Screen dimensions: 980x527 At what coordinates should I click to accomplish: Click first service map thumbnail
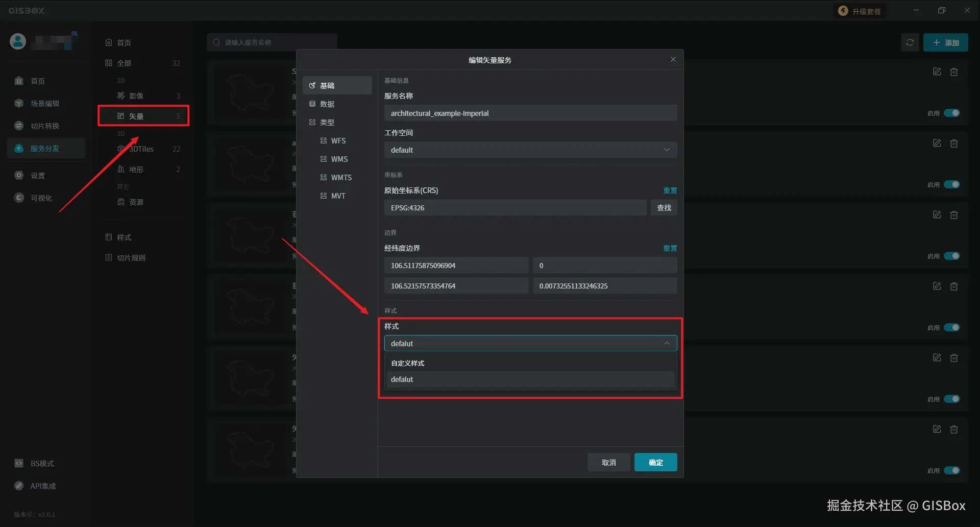pyautogui.click(x=250, y=92)
